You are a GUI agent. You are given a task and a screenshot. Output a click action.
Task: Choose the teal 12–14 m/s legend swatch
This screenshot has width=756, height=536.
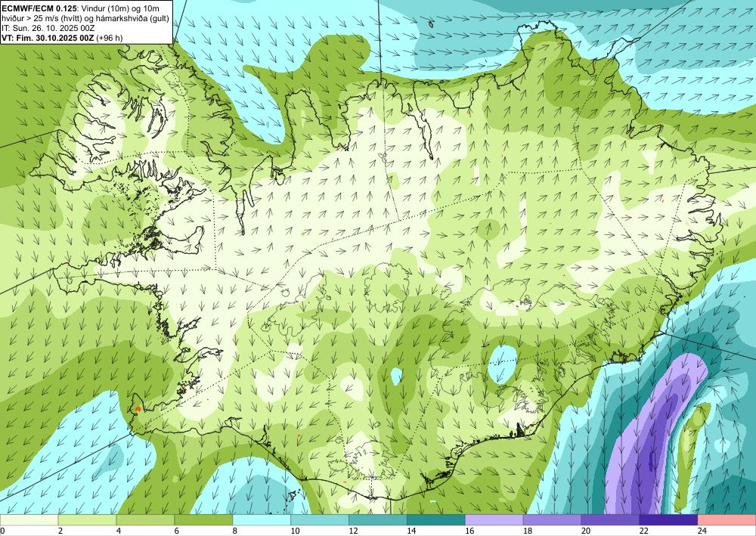pos(378,520)
